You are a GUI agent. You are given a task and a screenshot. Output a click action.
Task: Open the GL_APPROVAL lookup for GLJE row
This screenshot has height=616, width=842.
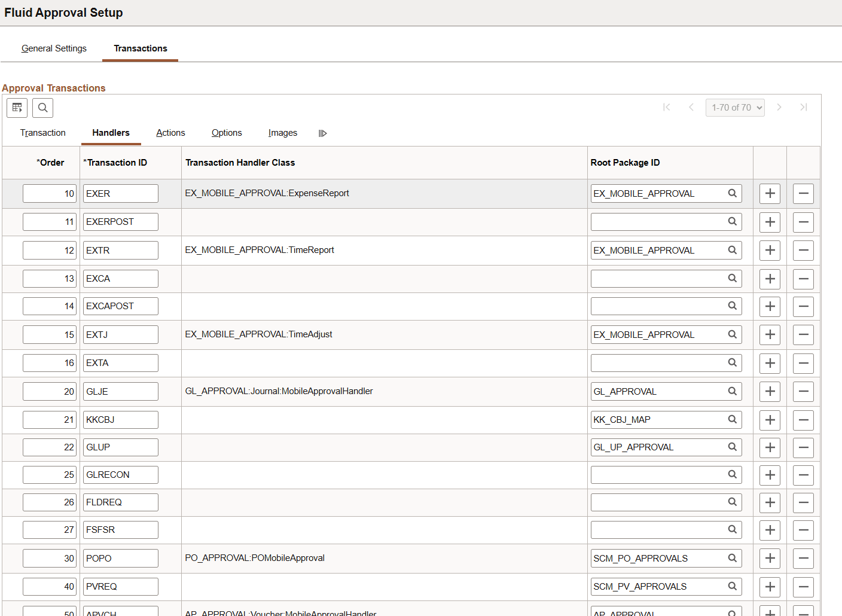click(733, 391)
